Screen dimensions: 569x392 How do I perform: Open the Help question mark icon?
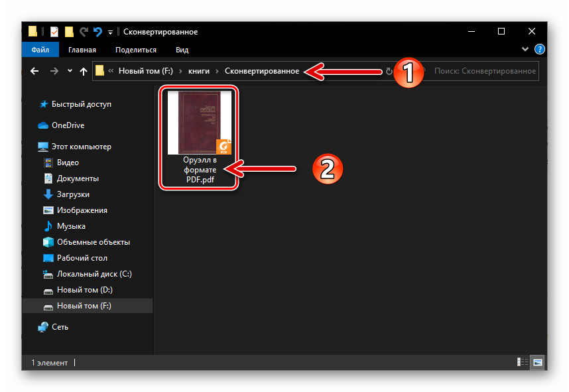tap(540, 49)
